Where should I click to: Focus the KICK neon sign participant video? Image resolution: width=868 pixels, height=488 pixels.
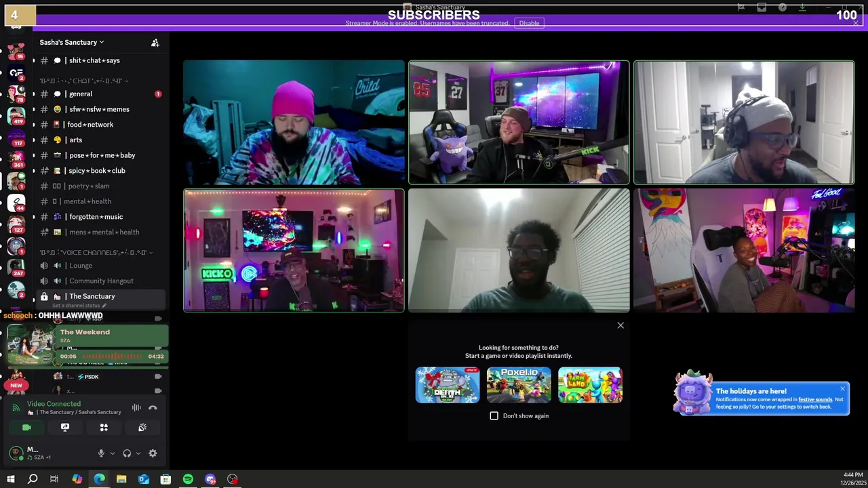tap(294, 250)
